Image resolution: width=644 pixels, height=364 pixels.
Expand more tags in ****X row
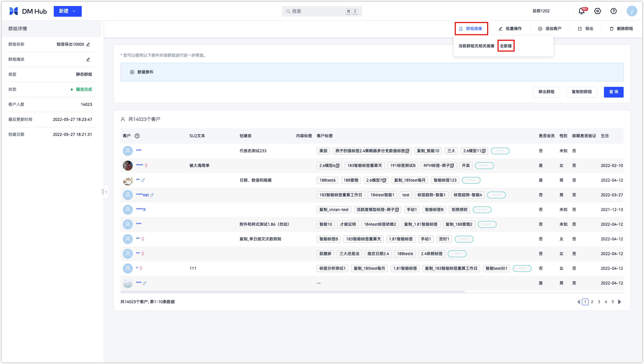(x=482, y=210)
